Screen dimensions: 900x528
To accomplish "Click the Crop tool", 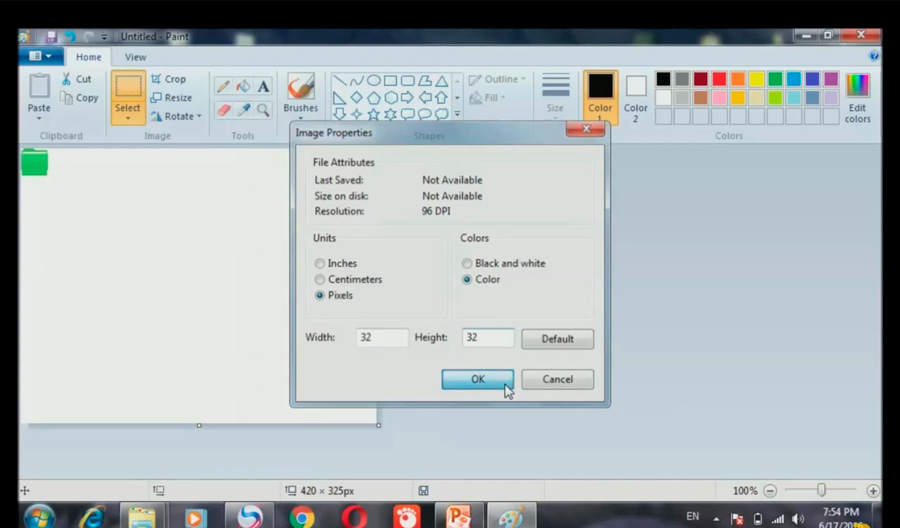I will [x=168, y=79].
